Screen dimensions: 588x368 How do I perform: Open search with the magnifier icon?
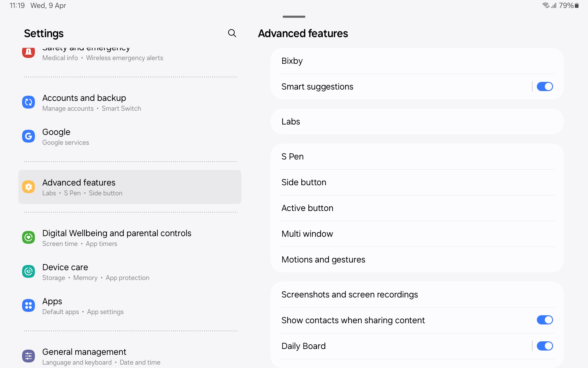232,33
